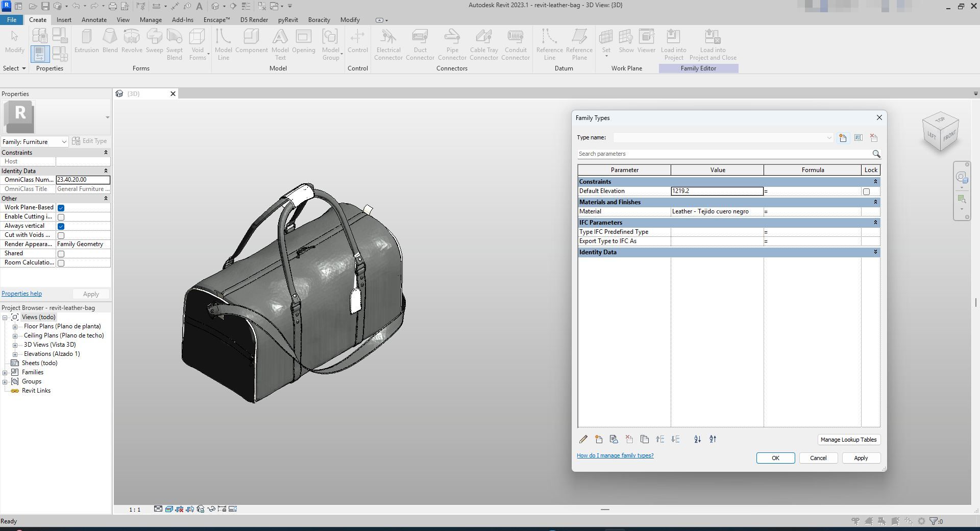Select the Reference Plane tool

[579, 44]
